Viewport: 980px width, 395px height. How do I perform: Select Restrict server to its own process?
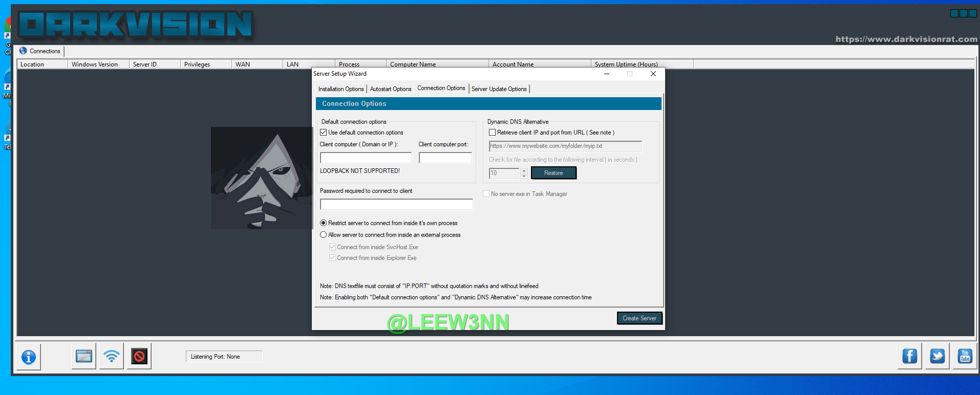[x=324, y=223]
